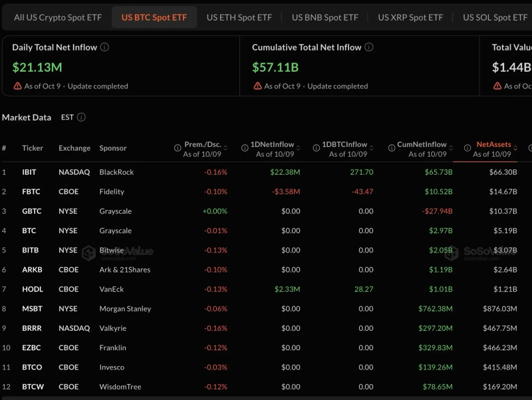Sort table by 1DBTCInflow sort arrows
The image size is (532, 400).
372,148
